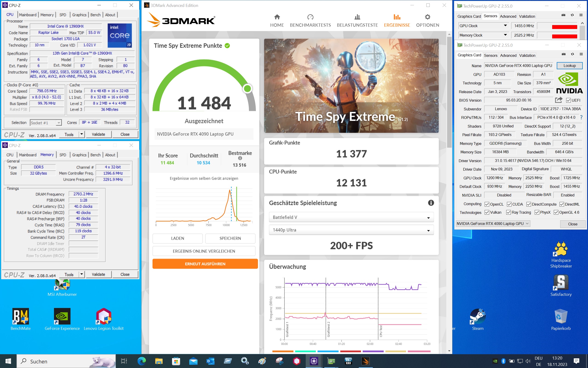
Task: Toggle the Vulkan checkbox
Action: [487, 213]
